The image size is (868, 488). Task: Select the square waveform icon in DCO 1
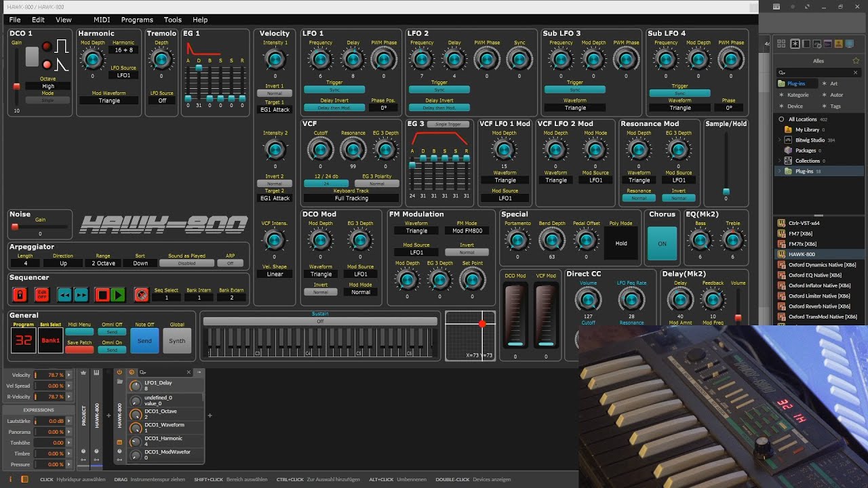(62, 47)
